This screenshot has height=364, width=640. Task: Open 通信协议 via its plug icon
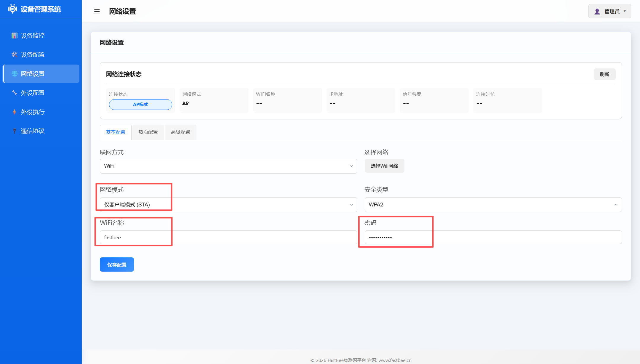tap(15, 131)
